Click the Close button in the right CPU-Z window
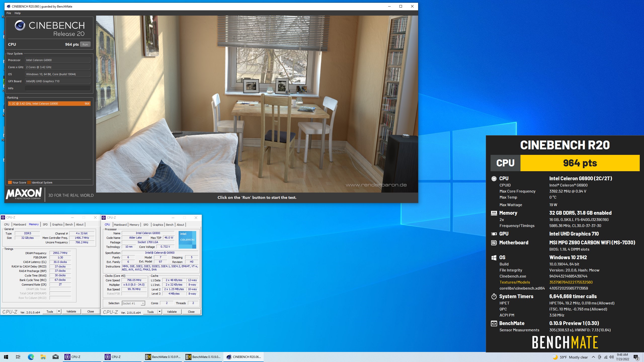This screenshot has height=362, width=644. (191, 312)
